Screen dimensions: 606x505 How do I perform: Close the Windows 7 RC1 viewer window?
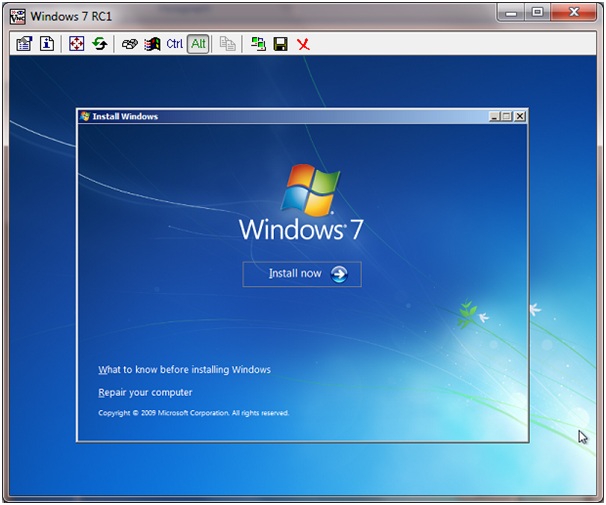pyautogui.click(x=574, y=13)
